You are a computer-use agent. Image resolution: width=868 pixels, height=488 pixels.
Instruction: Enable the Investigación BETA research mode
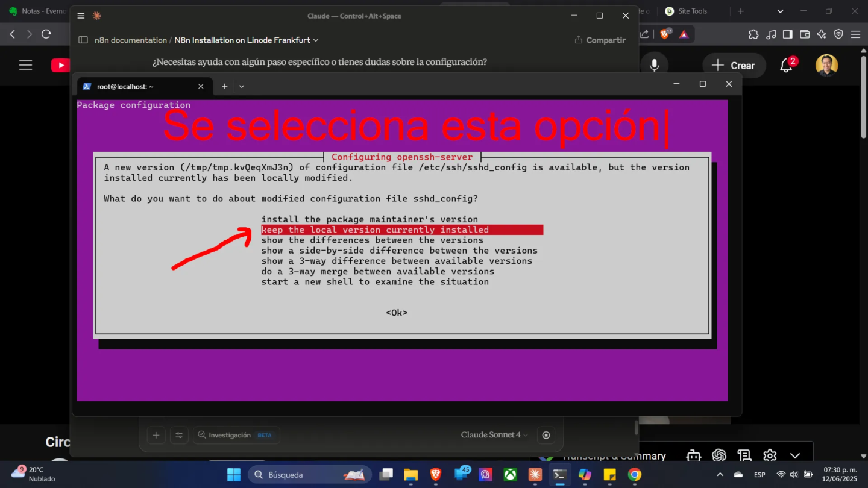(x=236, y=435)
